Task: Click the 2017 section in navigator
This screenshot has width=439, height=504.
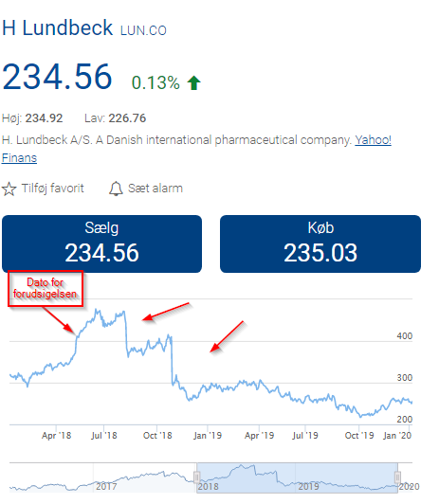Action: (x=106, y=486)
